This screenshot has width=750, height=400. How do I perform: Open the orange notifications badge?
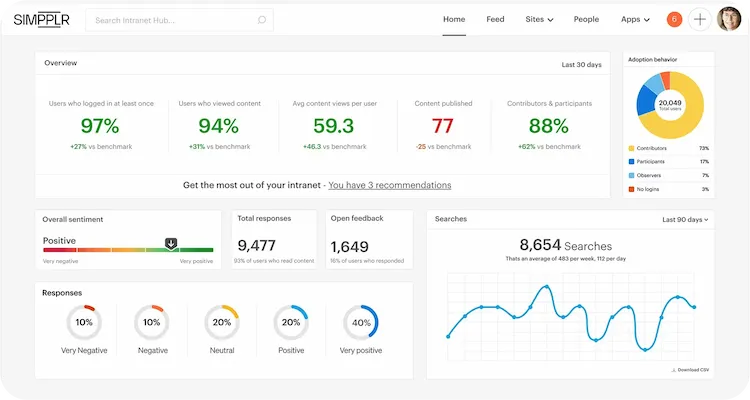674,19
